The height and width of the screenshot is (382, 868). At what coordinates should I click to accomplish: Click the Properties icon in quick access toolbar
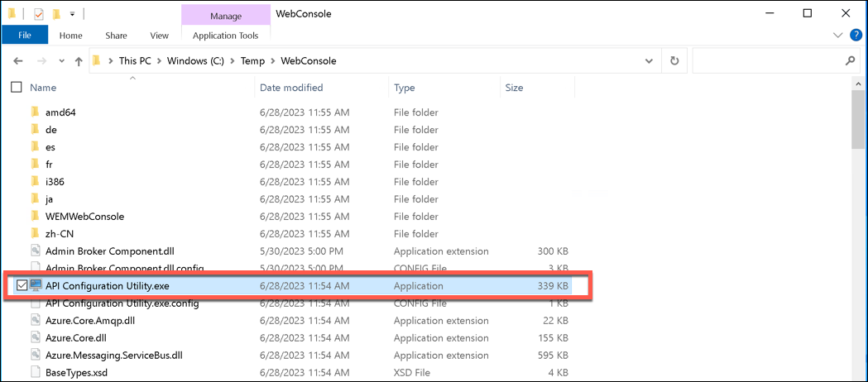click(x=40, y=13)
